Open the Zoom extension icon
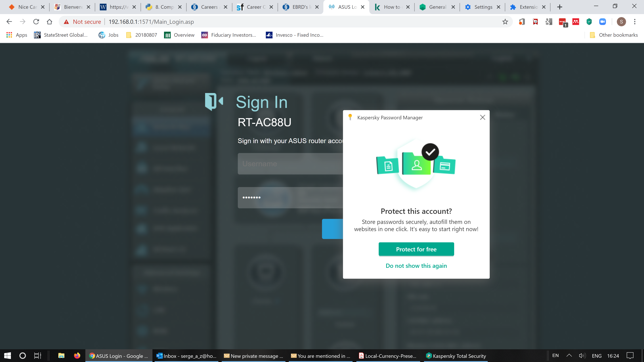The image size is (644, 362). pyautogui.click(x=603, y=22)
